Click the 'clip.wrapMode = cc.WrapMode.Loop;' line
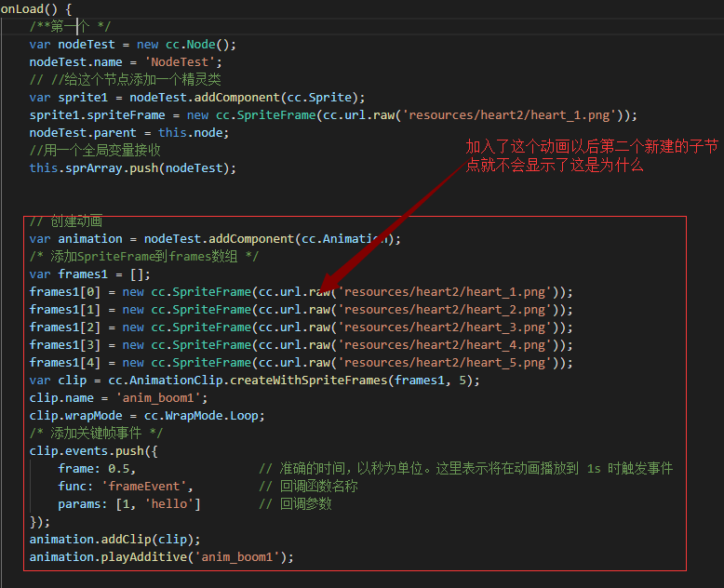The width and height of the screenshot is (724, 588). click(147, 415)
